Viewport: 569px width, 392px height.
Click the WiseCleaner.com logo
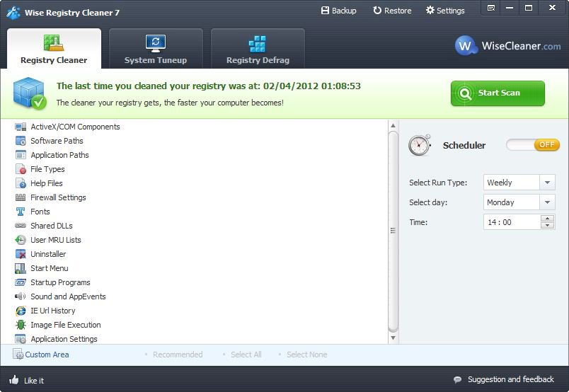507,46
